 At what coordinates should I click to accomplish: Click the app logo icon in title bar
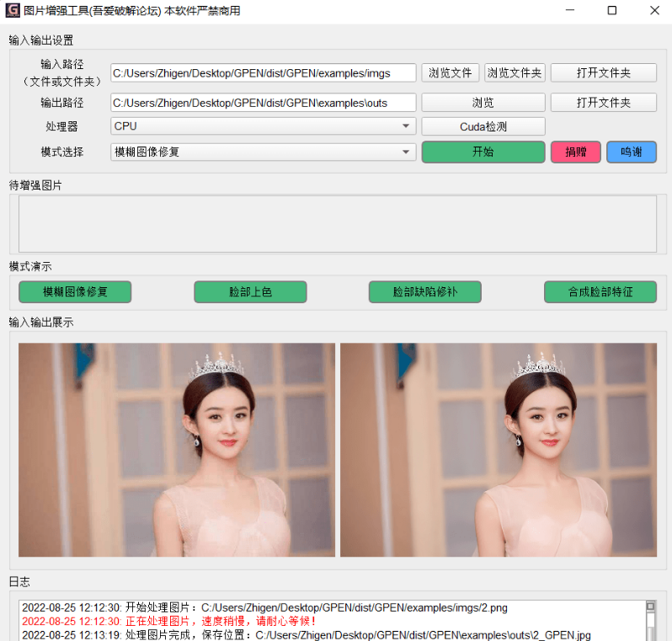tap(13, 10)
